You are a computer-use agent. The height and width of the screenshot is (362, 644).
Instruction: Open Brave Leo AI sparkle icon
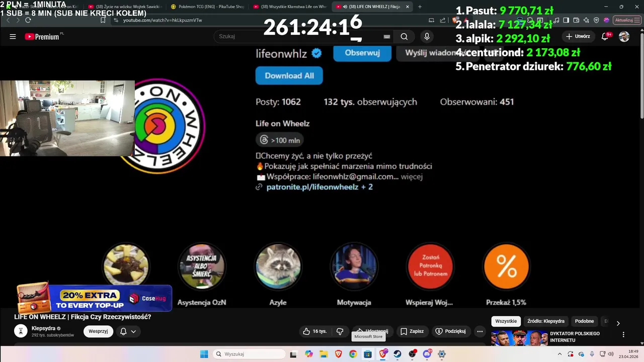(x=586, y=20)
